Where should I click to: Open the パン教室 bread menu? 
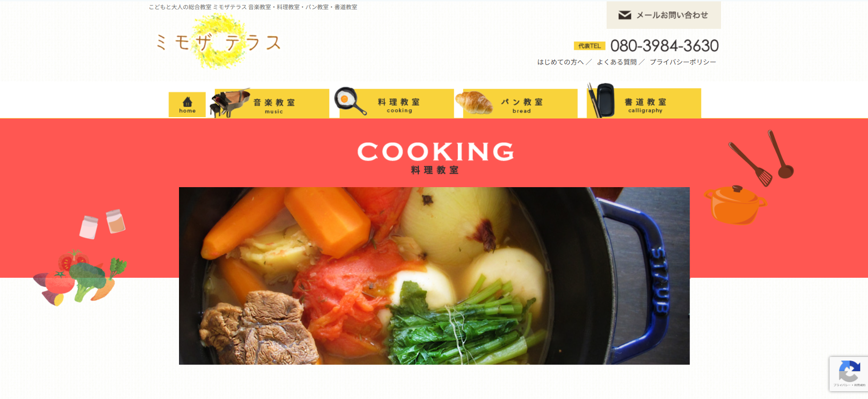pyautogui.click(x=520, y=103)
